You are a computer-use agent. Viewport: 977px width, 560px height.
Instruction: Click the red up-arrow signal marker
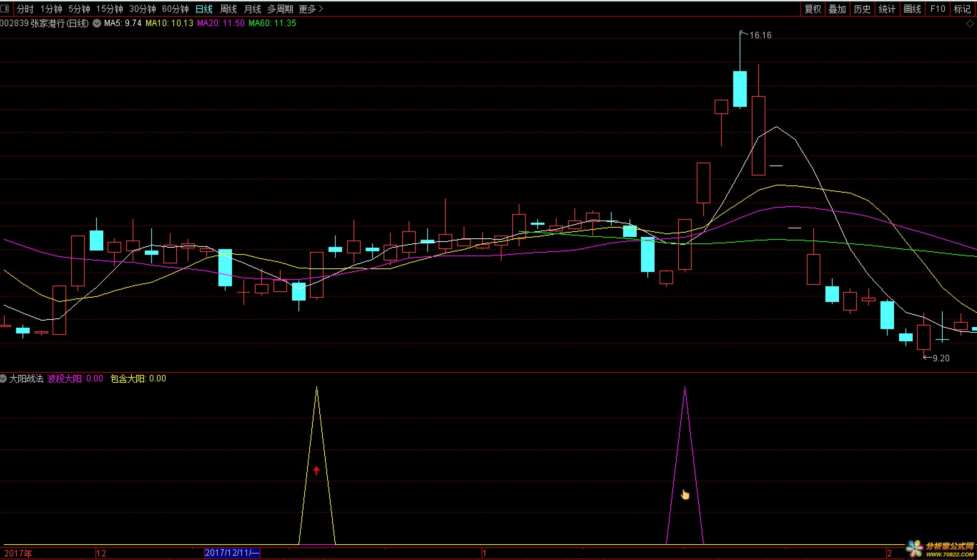pyautogui.click(x=316, y=470)
